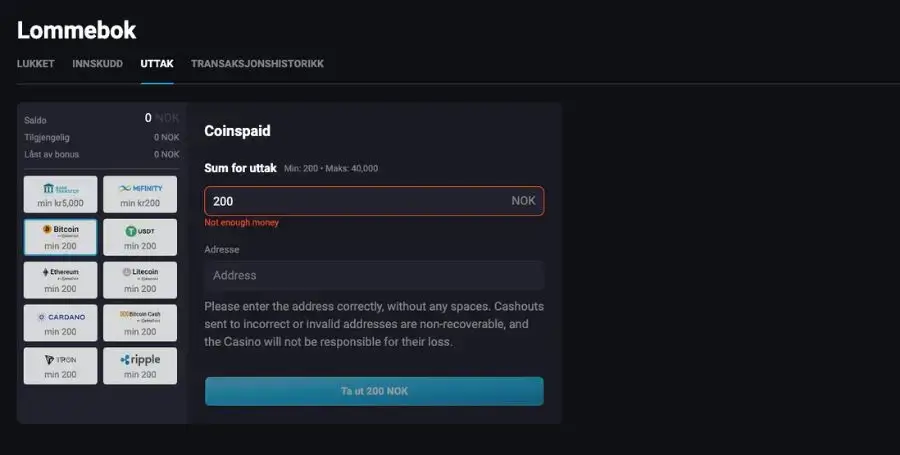Viewport: 900px width, 455px height.
Task: Click the Adresse input field
Action: click(x=374, y=275)
